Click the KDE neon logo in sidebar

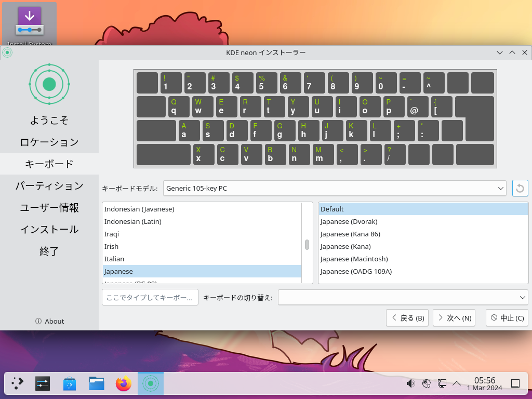(x=49, y=84)
